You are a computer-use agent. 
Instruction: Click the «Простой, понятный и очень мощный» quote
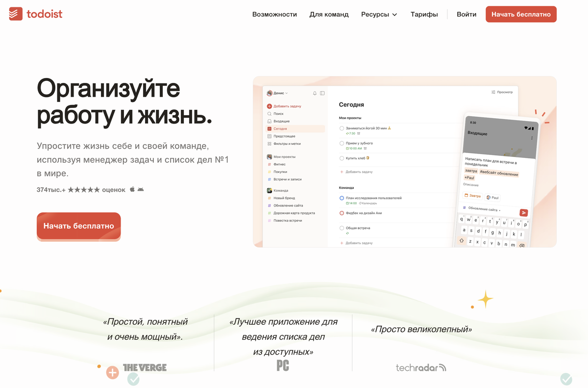point(145,329)
